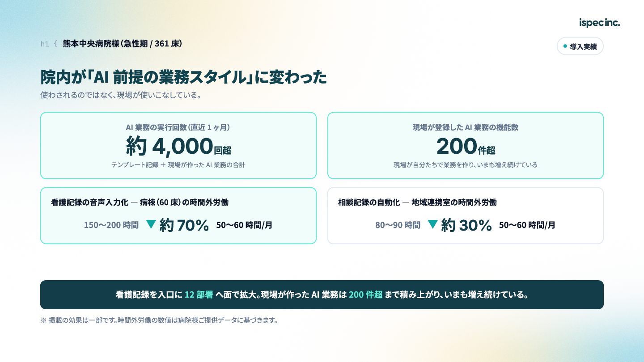Click the green dot in 導入実績 badge

coord(565,46)
